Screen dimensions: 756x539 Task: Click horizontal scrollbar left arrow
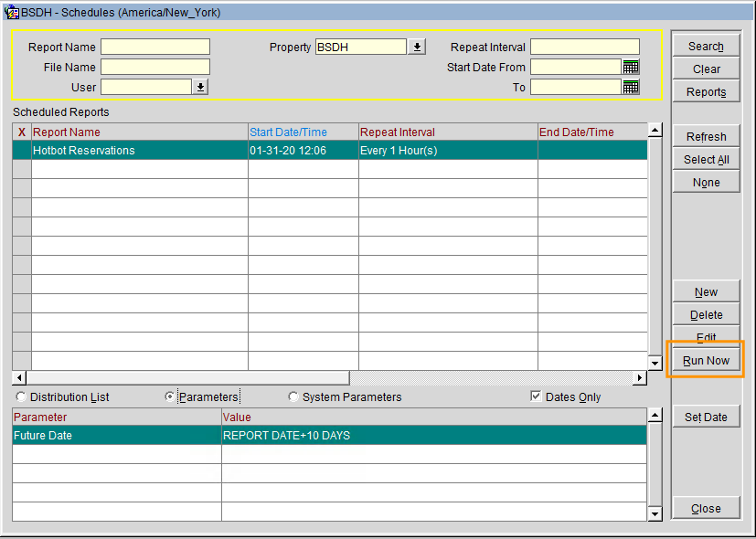click(19, 377)
